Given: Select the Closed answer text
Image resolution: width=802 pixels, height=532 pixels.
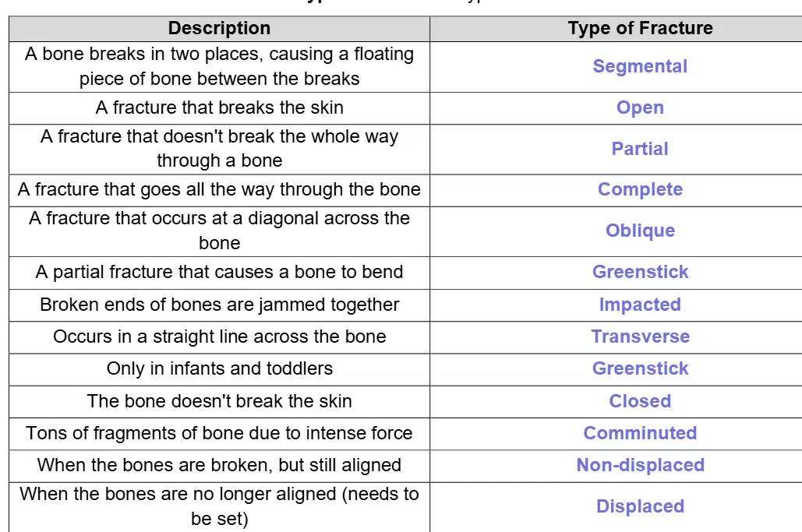Looking at the screenshot, I should point(640,401).
